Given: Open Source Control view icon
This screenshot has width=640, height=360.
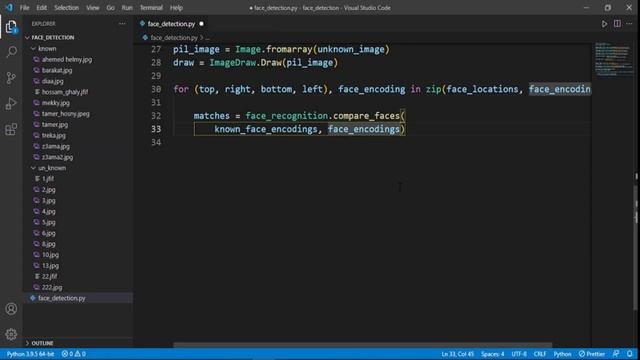Looking at the screenshot, I should (11, 78).
